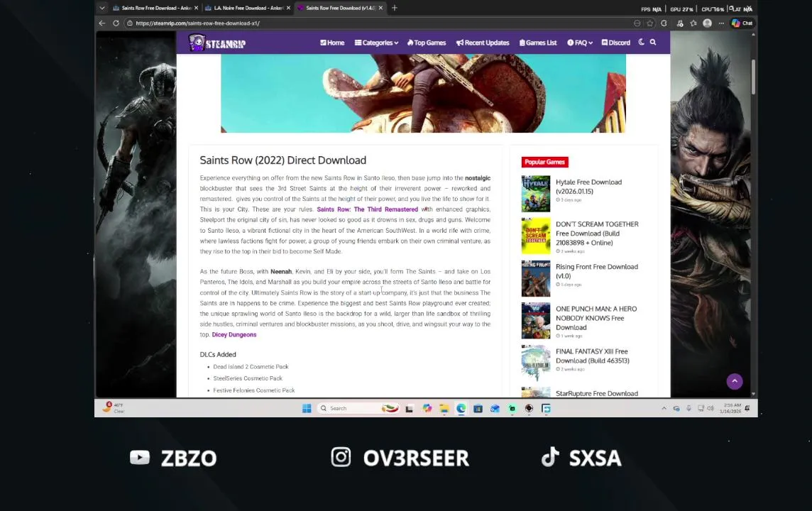812x511 pixels.
Task: Open ONE PUNCH MAN: A HERO NOBODY KNOWS link
Action: pos(596,318)
